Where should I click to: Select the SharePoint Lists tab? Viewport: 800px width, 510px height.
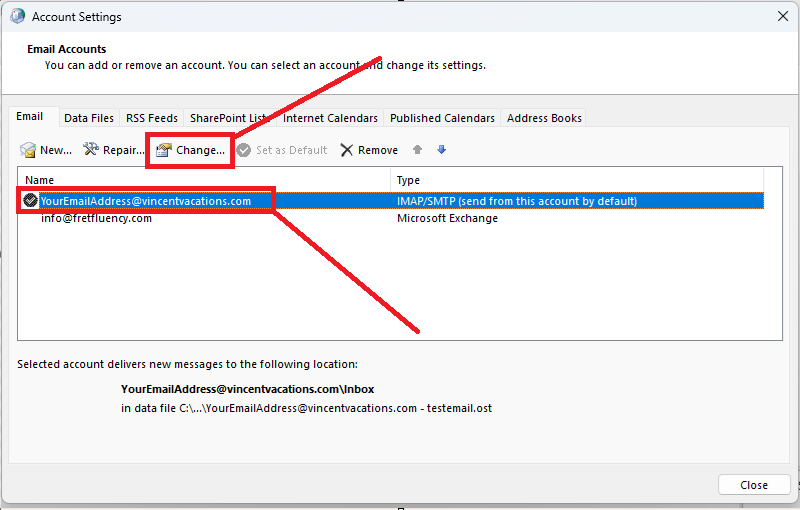point(230,118)
